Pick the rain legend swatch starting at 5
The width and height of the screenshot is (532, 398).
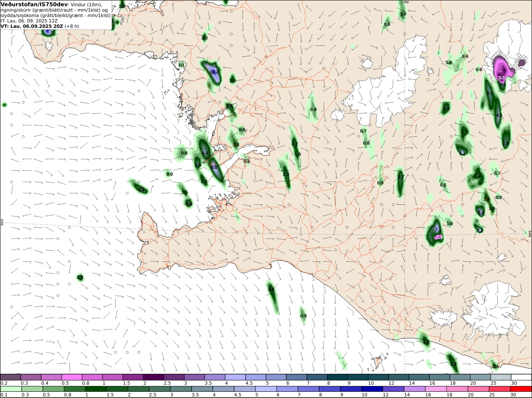(x=266, y=389)
